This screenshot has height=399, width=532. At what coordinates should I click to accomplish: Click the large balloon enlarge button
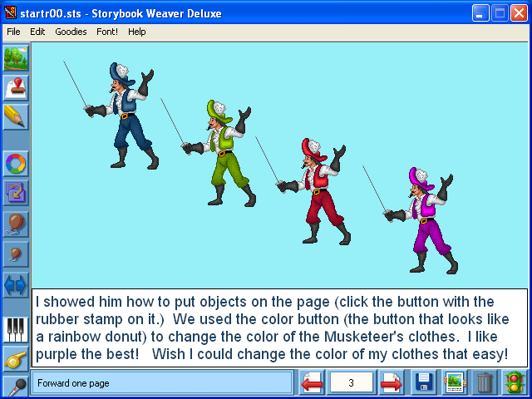pos(16,224)
